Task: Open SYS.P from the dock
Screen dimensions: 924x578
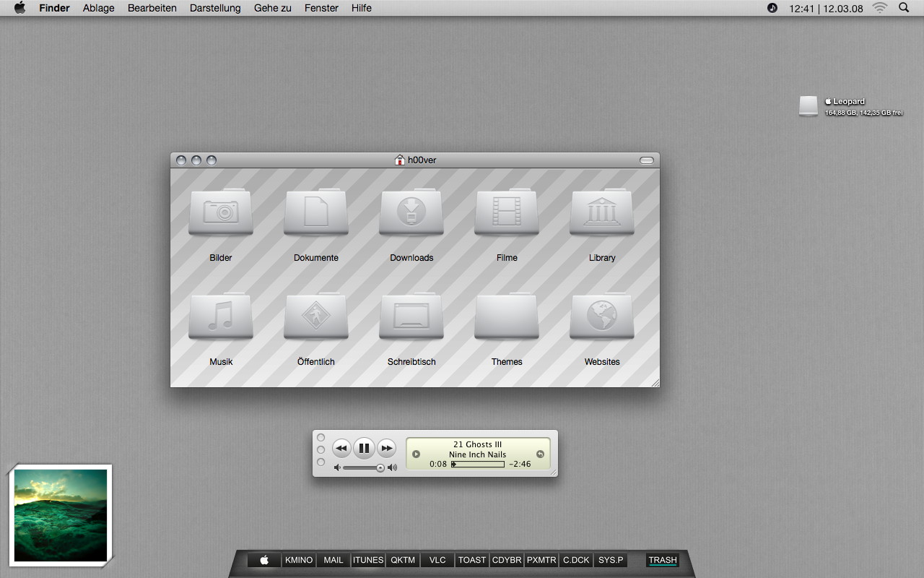Action: (611, 560)
